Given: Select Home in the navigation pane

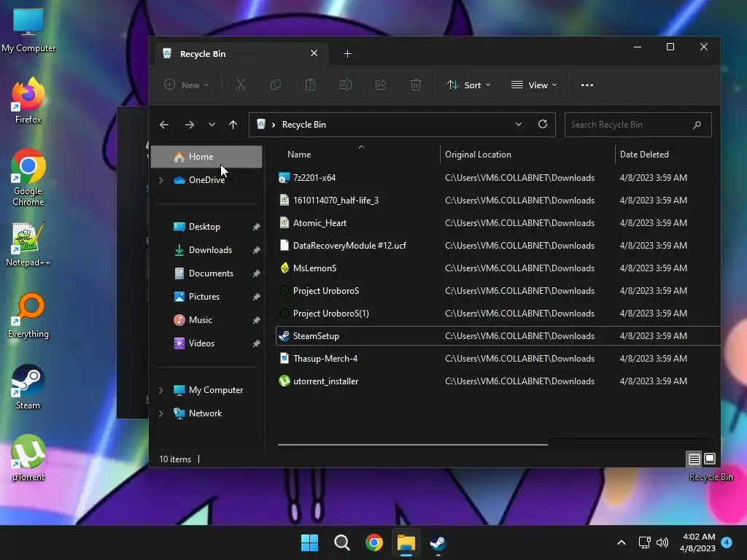Looking at the screenshot, I should tap(206, 157).
